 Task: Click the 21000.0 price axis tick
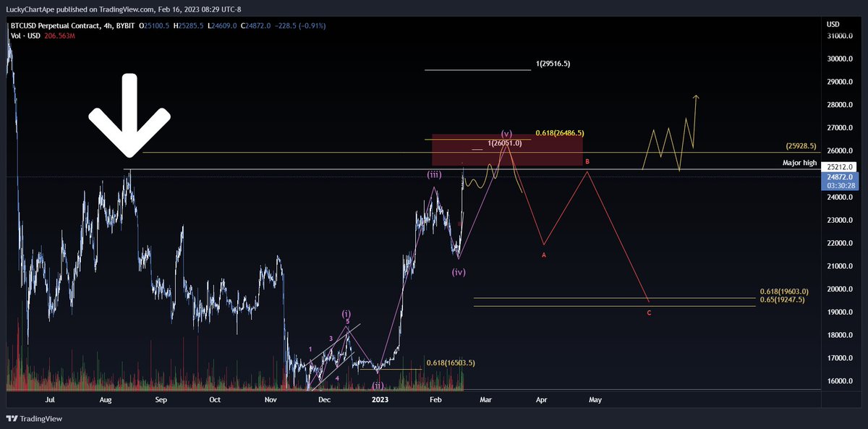click(x=840, y=266)
